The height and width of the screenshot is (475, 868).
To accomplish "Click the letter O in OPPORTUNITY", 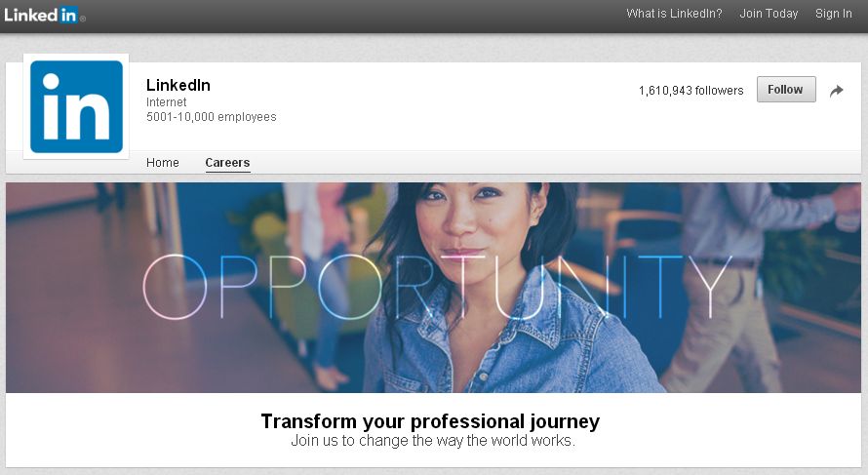I will [x=175, y=287].
